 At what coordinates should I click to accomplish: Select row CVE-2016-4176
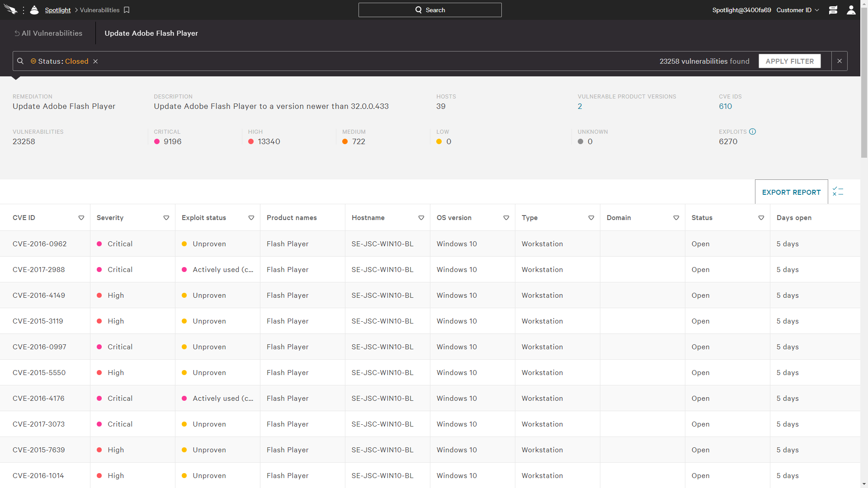click(x=430, y=398)
